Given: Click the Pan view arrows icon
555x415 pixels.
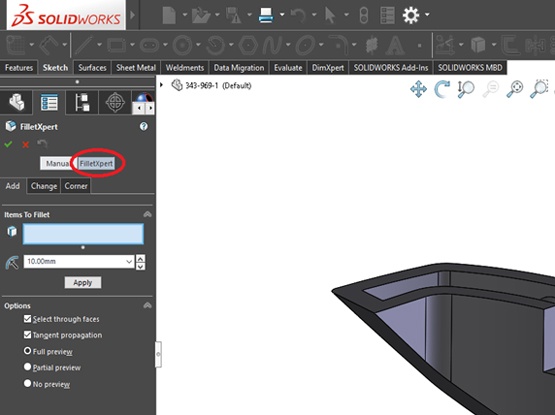Looking at the screenshot, I should (x=418, y=89).
